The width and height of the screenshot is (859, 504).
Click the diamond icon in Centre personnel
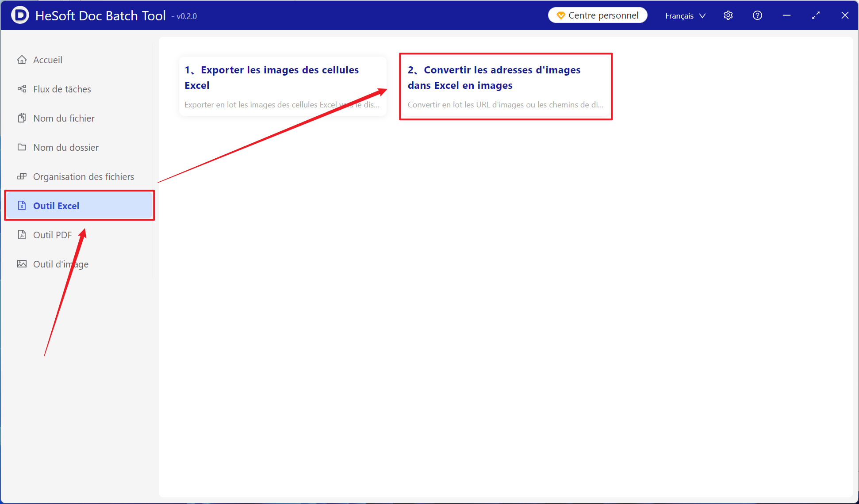pos(561,15)
